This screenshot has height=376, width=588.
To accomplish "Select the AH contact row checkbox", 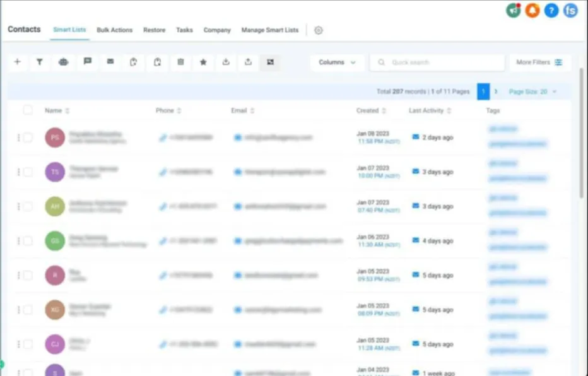I will click(28, 206).
